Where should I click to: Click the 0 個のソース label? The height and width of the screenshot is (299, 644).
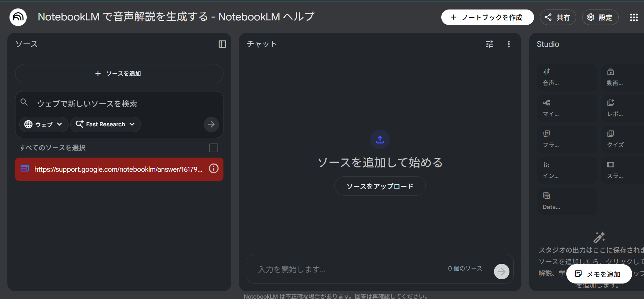click(465, 268)
